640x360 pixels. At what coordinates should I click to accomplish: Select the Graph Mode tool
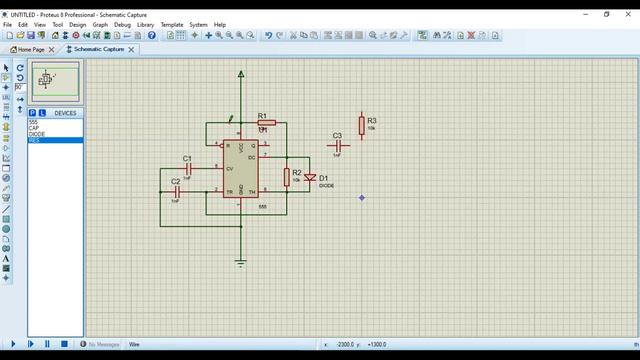point(6,158)
